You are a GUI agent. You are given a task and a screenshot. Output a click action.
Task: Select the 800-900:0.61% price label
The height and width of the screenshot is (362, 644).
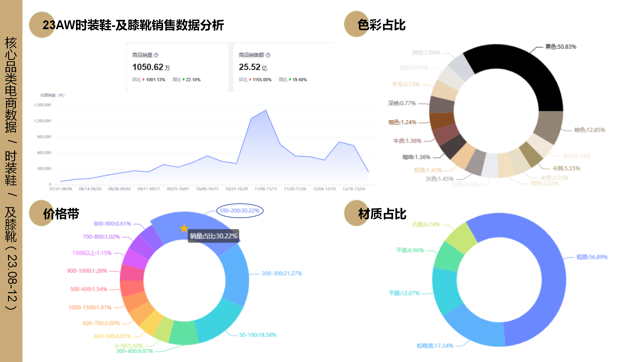click(x=112, y=223)
